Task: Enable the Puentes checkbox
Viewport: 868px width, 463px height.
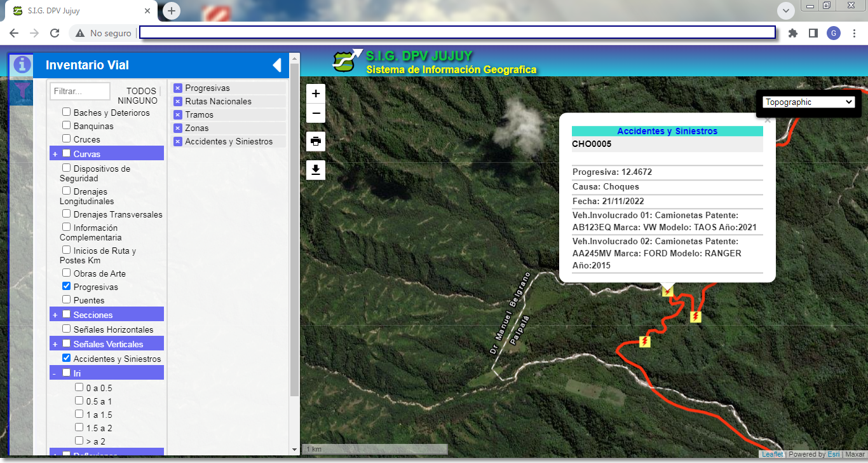Action: [x=67, y=300]
